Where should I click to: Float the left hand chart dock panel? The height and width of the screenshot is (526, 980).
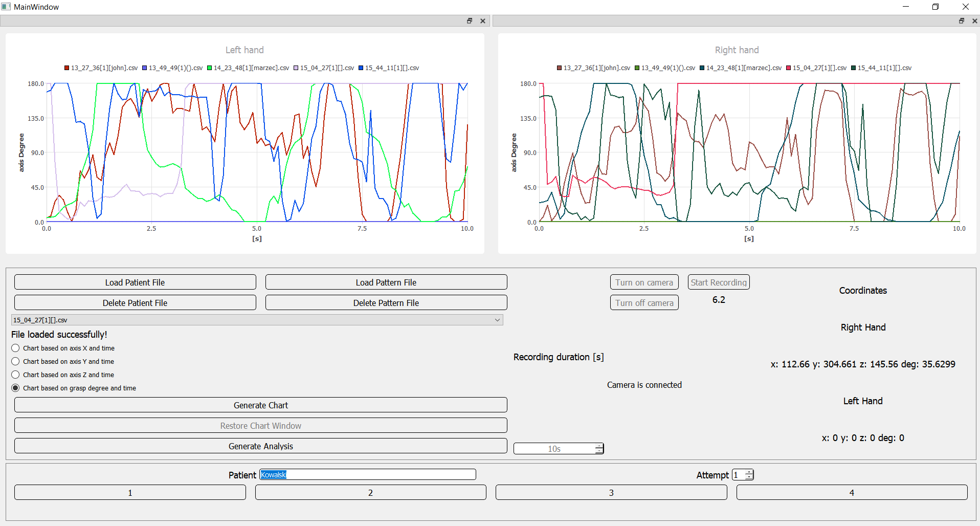point(470,21)
